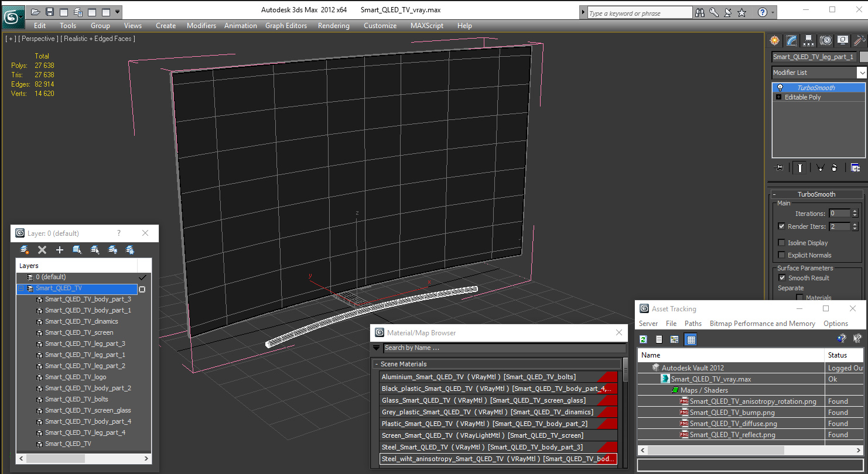Viewport: 868px width, 474px height.
Task: Open the Modifiers menu
Action: [201, 26]
